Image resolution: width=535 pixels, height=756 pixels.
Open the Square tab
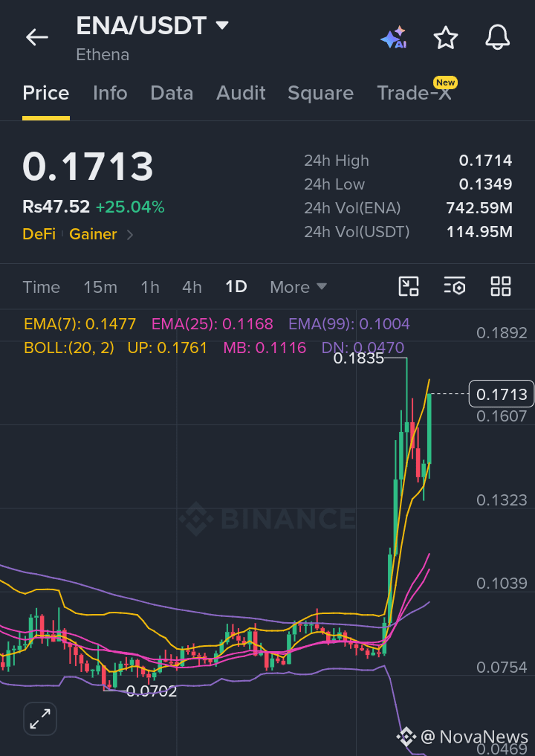pyautogui.click(x=320, y=93)
